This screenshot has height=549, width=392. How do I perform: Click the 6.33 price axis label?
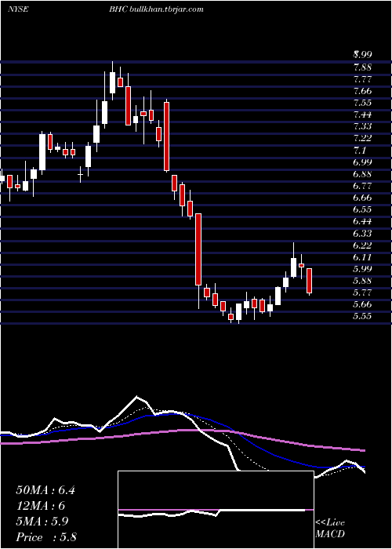362,233
